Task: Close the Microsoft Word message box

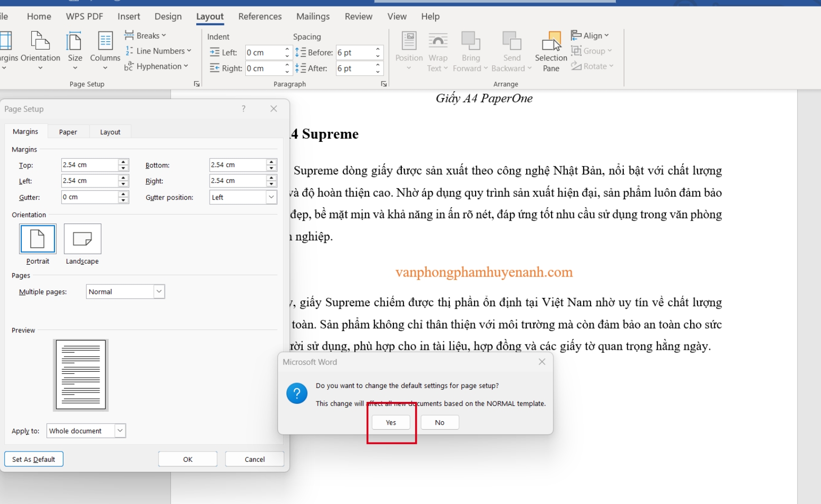Action: coord(542,362)
